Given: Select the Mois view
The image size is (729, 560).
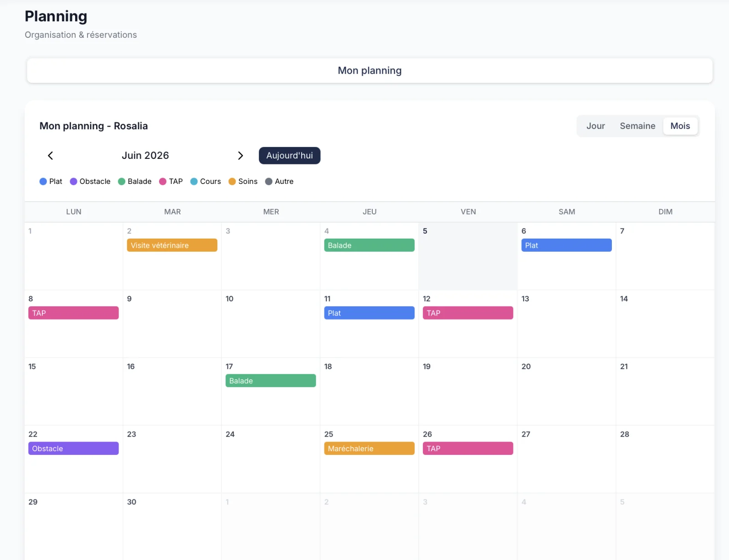Looking at the screenshot, I should (x=680, y=126).
